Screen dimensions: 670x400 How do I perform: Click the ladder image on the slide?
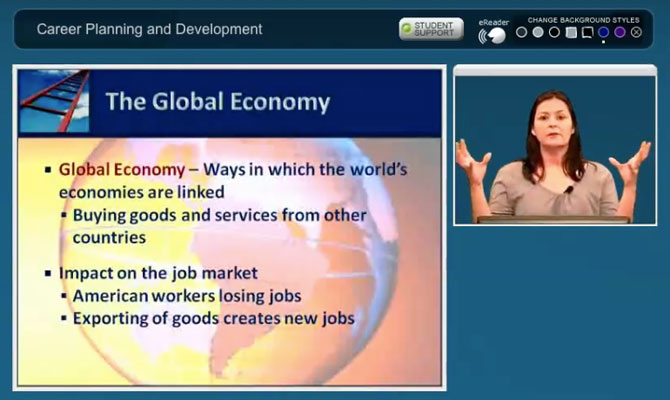click(x=54, y=101)
